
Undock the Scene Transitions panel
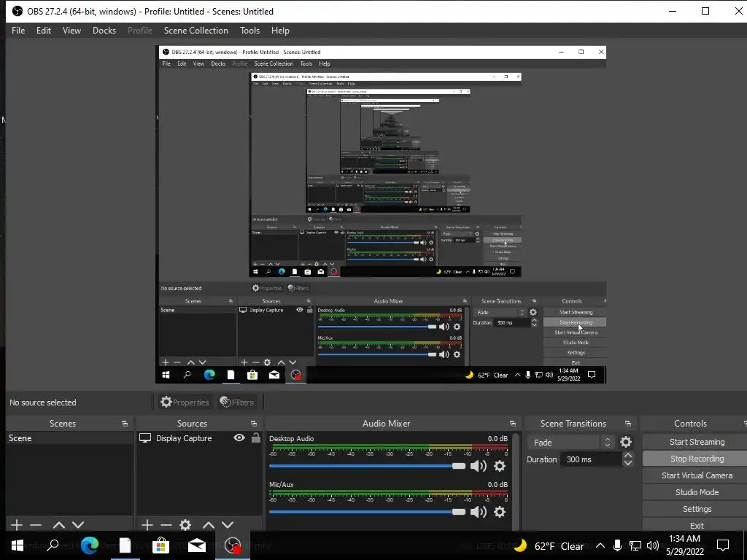628,424
